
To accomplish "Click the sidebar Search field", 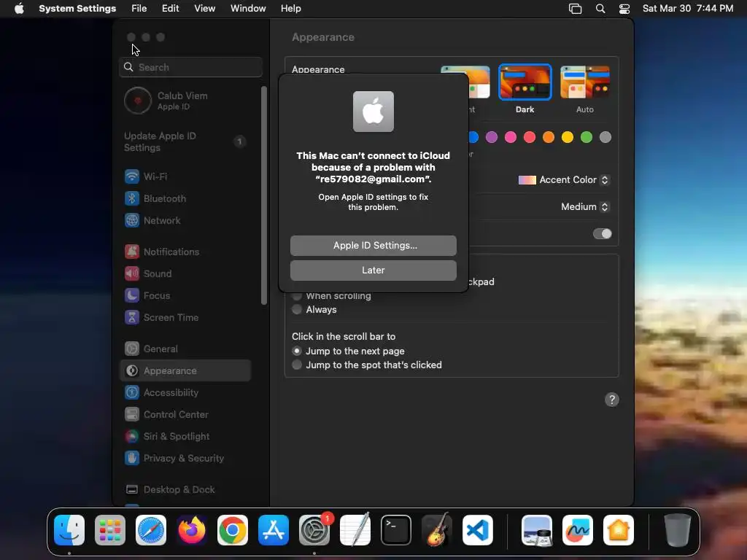I will point(190,67).
